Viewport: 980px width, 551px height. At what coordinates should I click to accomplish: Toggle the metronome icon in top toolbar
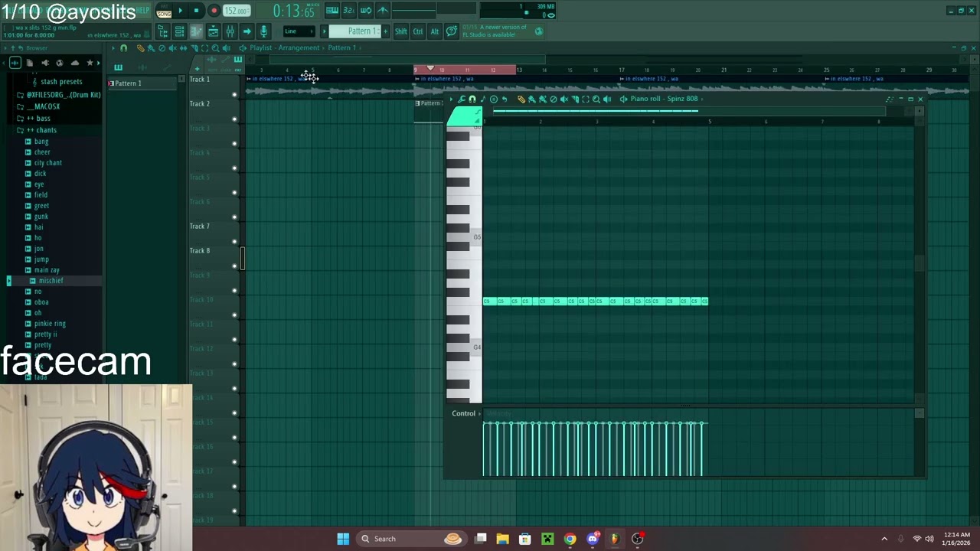[x=383, y=10]
